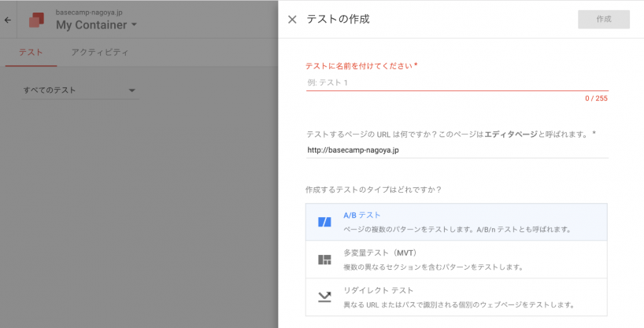Viewport: 644px width, 328px height.
Task: Open the My Container dropdown
Action: tap(91, 25)
